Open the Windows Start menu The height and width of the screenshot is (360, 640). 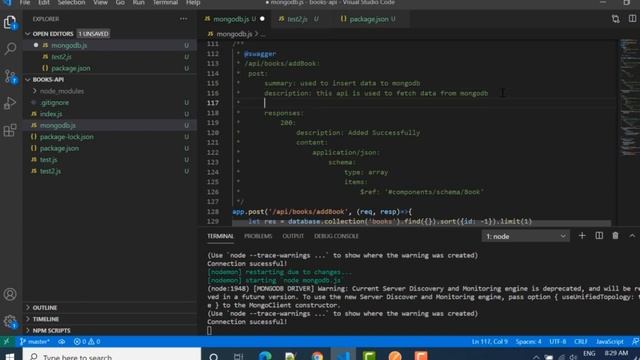(10, 356)
